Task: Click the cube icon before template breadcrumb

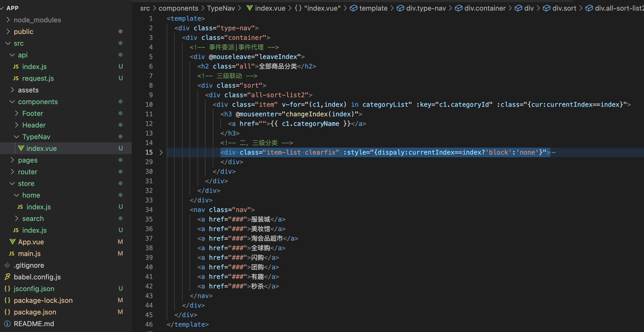Action: pos(353,8)
